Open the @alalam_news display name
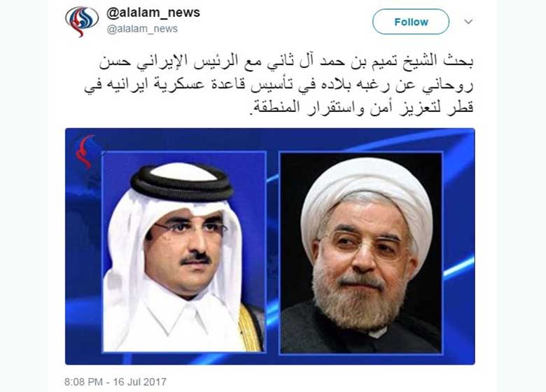 coord(153,13)
